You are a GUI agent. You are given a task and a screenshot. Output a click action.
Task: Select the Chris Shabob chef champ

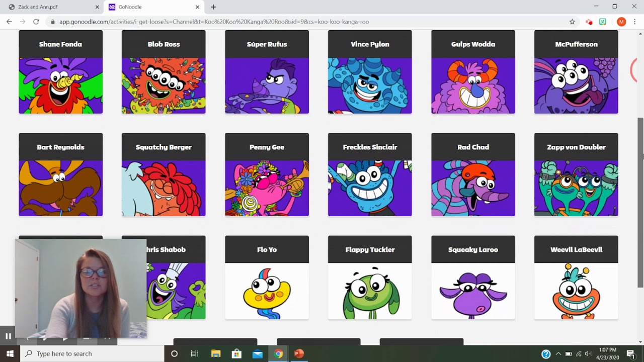(x=176, y=278)
